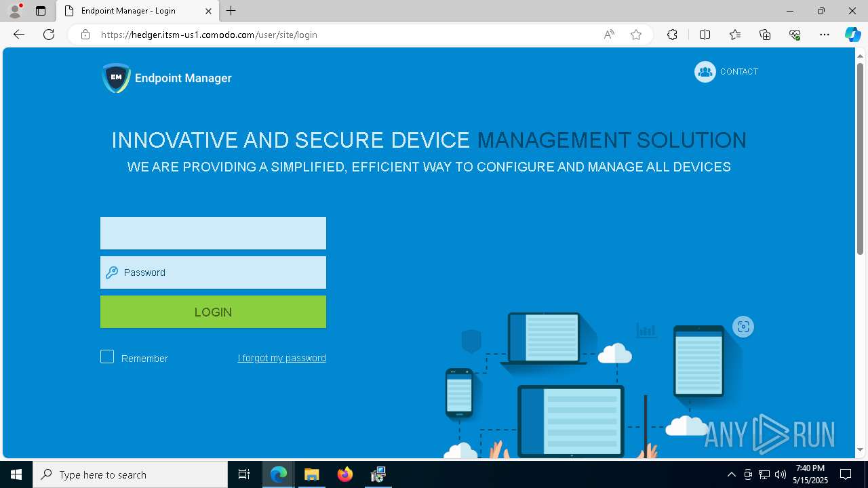Open the Contact people icon
Image resolution: width=868 pixels, height=488 pixels.
[x=705, y=72]
